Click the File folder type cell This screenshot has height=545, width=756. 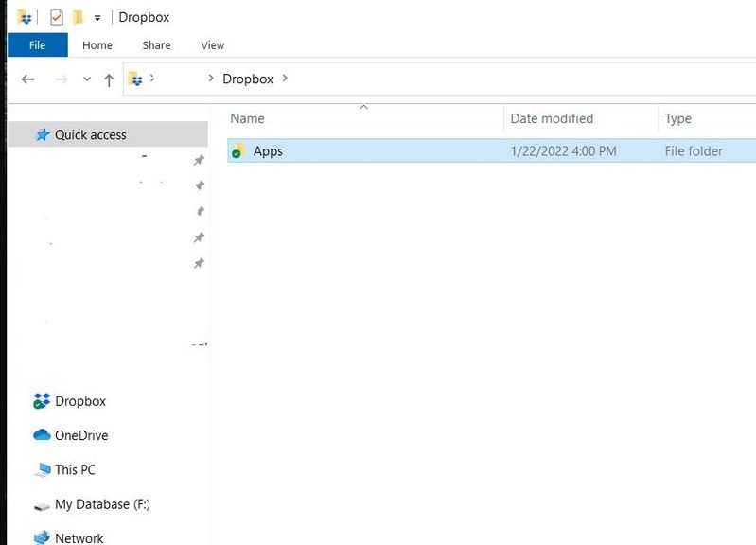pos(694,151)
